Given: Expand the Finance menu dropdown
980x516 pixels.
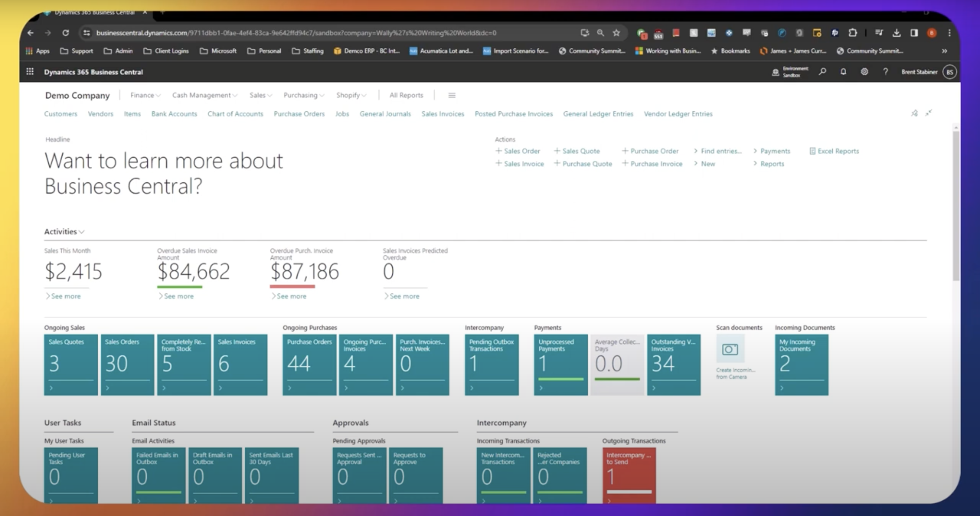Looking at the screenshot, I should click(145, 95).
